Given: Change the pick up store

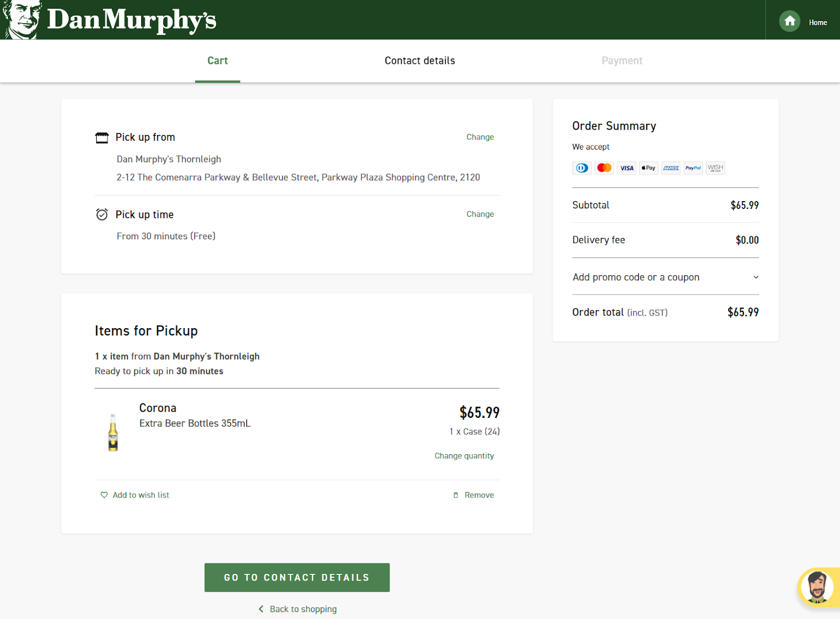Looking at the screenshot, I should [x=480, y=137].
